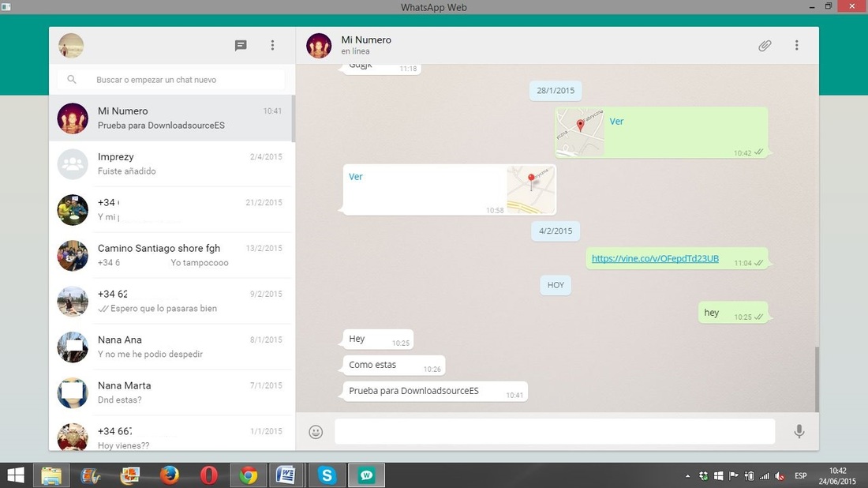The height and width of the screenshot is (488, 868).
Task: Click the chat list scrollbar
Action: pyautogui.click(x=294, y=118)
